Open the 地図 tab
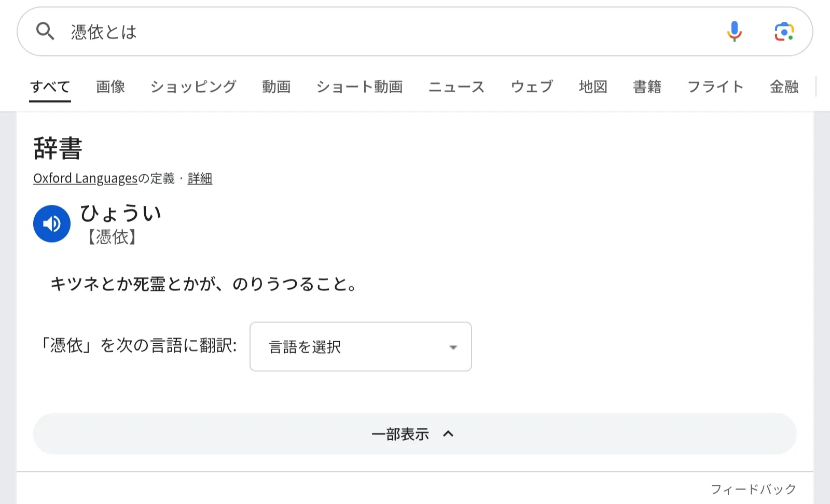Viewport: 830px width, 504px height. (593, 87)
